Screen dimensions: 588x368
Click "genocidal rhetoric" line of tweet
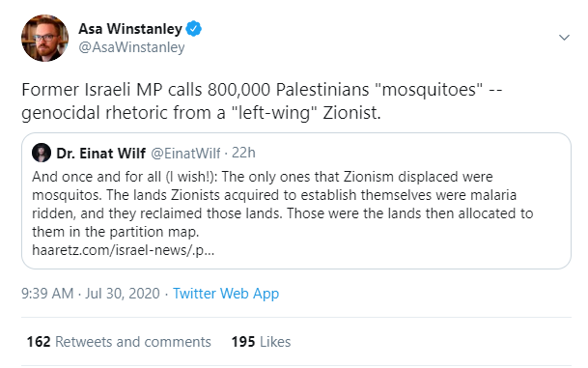201,113
